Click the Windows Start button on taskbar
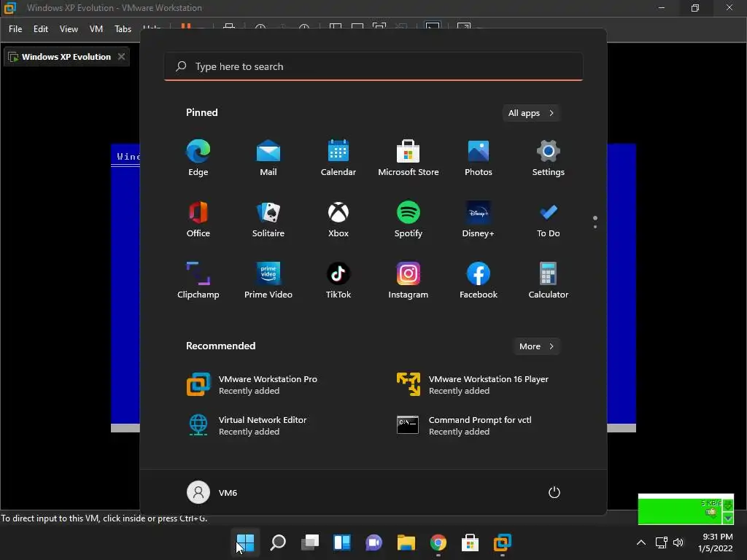The height and width of the screenshot is (560, 747). (246, 542)
